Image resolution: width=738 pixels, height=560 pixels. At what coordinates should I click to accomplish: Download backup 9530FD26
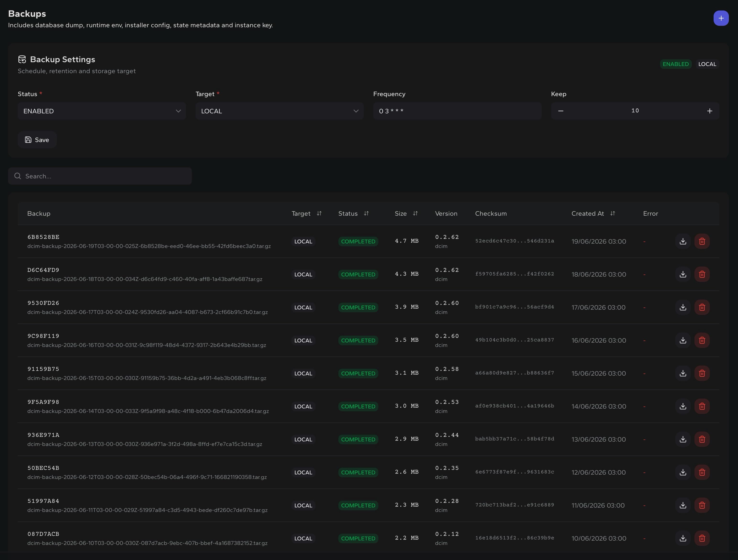click(683, 307)
